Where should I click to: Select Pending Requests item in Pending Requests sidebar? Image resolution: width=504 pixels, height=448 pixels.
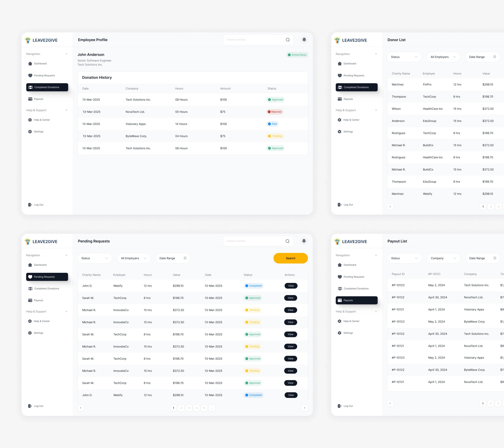pos(47,277)
